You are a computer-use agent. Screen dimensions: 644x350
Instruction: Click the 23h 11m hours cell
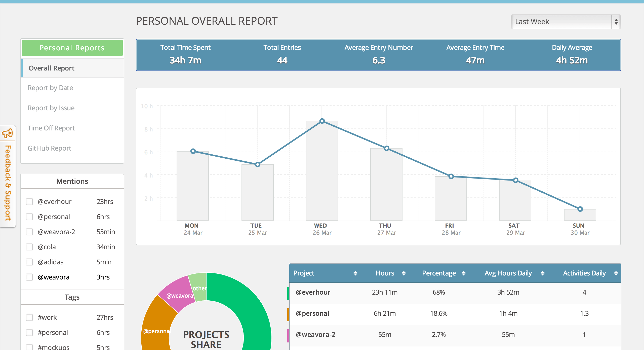385,292
